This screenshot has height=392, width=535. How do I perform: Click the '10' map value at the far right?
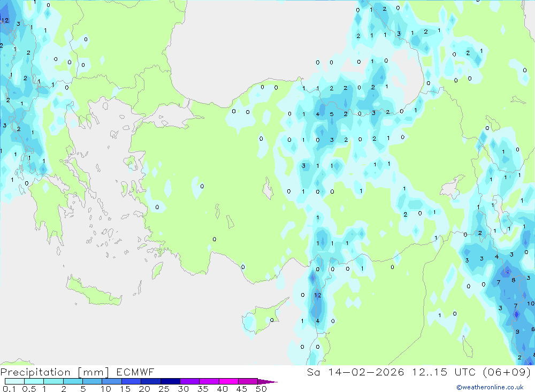coord(531,303)
